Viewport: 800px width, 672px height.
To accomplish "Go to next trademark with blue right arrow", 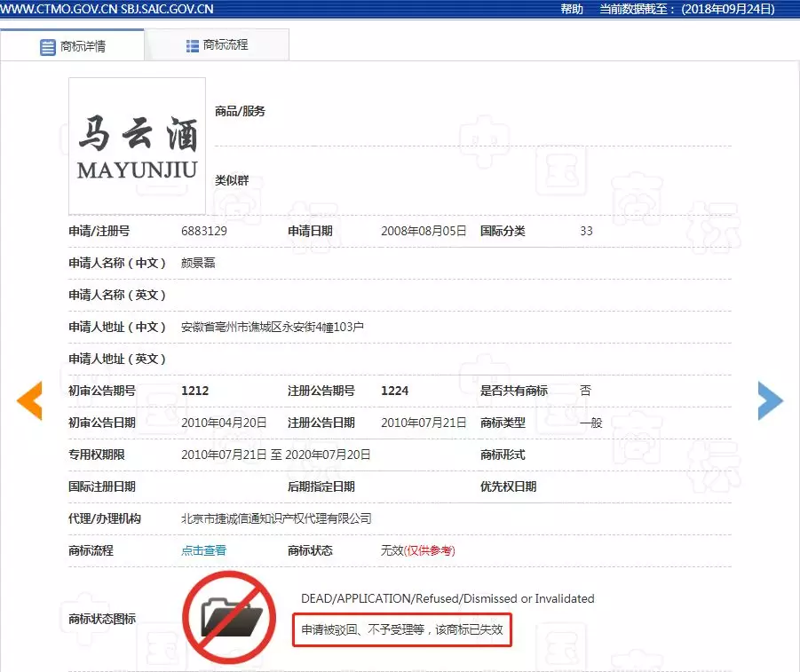I will [x=770, y=400].
